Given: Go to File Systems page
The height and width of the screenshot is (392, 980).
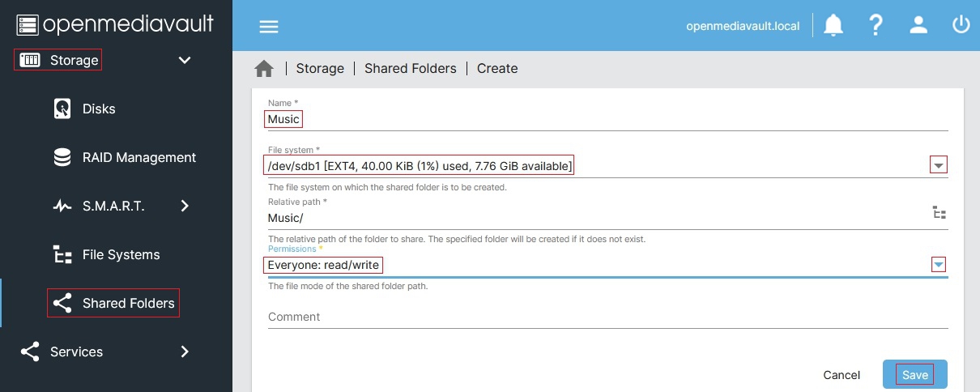Looking at the screenshot, I should coord(121,254).
